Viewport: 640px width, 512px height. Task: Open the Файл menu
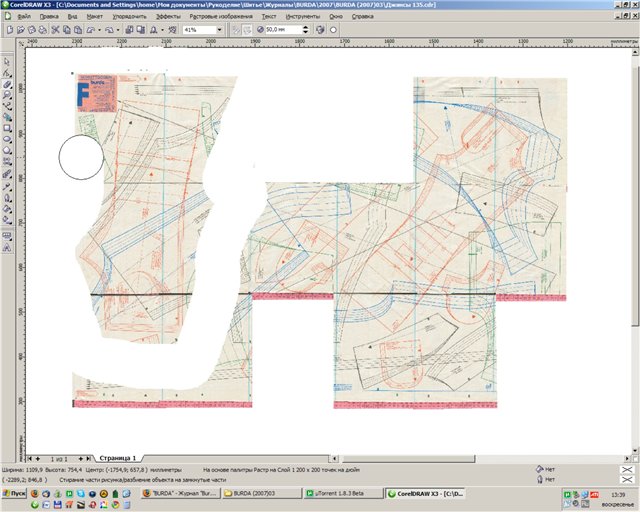point(23,18)
